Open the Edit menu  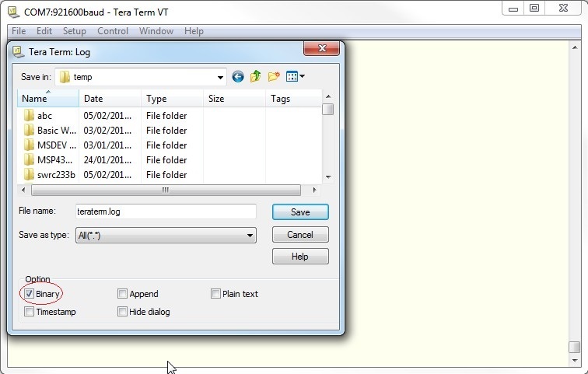(x=44, y=31)
